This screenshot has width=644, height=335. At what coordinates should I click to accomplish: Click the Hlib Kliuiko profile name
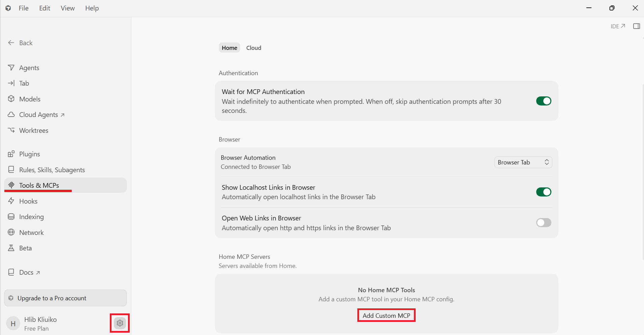[x=40, y=319]
